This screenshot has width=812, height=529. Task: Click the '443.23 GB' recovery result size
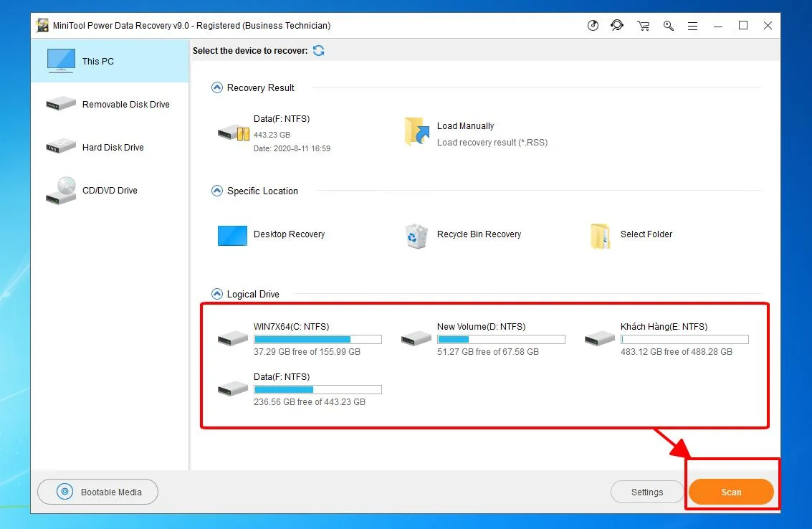[272, 135]
